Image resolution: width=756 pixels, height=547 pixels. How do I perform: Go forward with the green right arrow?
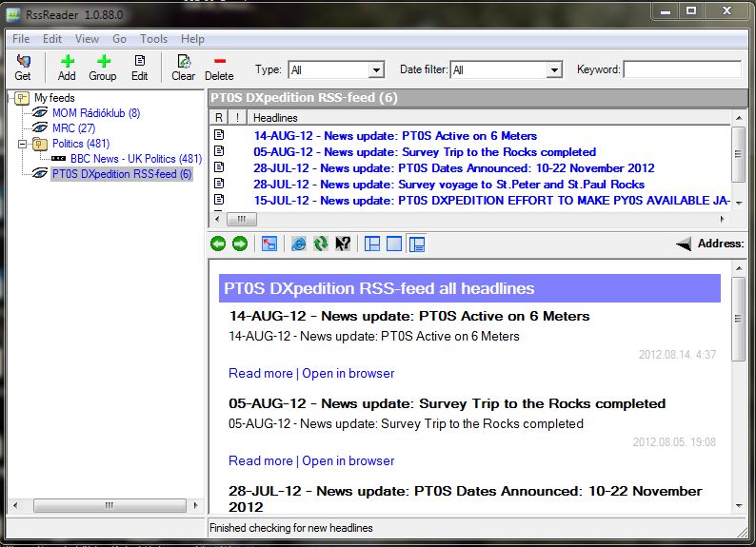pyautogui.click(x=240, y=244)
